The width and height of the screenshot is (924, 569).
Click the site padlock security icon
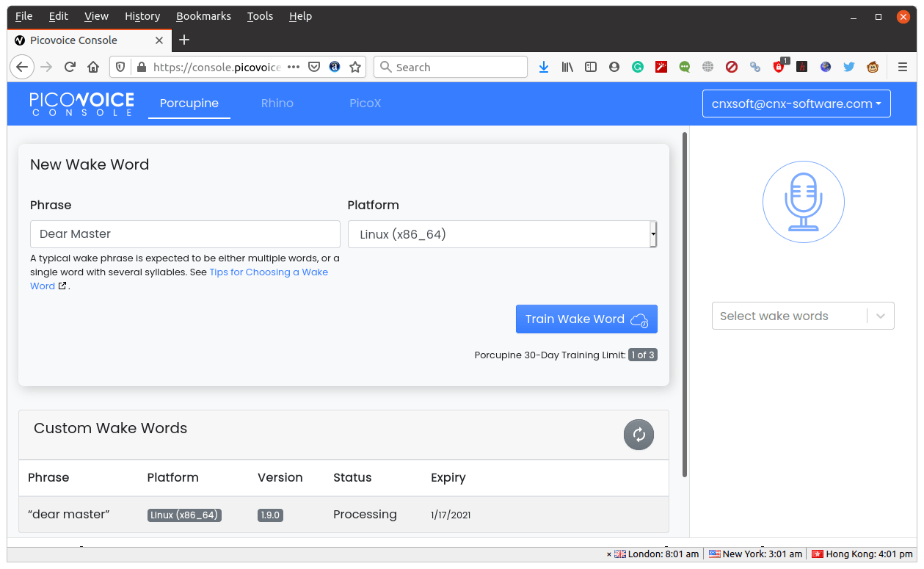click(142, 67)
